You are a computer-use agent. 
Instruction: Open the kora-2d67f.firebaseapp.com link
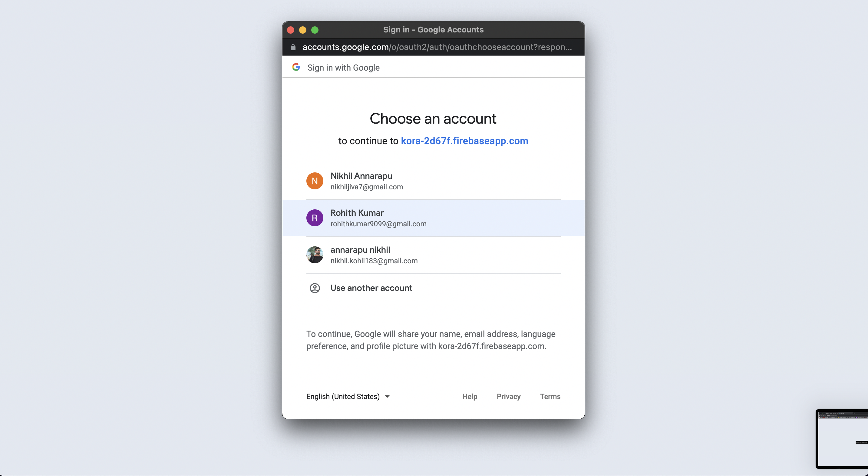pos(464,141)
